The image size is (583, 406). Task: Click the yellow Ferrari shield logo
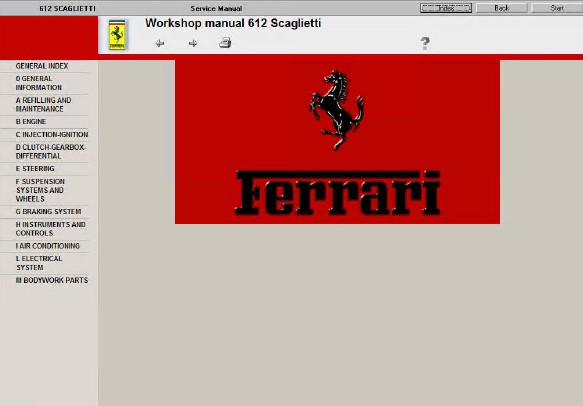tap(117, 35)
